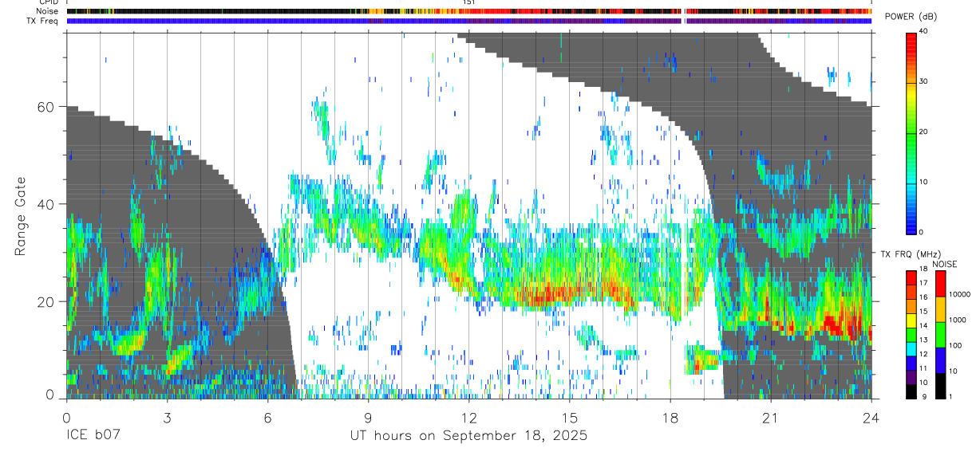Screen dimensions: 980x452
Task: Click the 1000 value on the NOISE legend
Action: (x=956, y=320)
